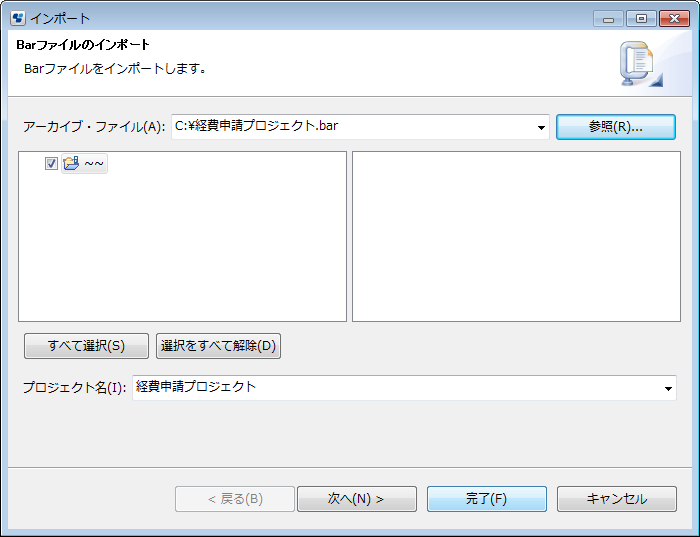Toggle the checkbox beside the ~~ folder
The height and width of the screenshot is (537, 700).
click(x=51, y=164)
